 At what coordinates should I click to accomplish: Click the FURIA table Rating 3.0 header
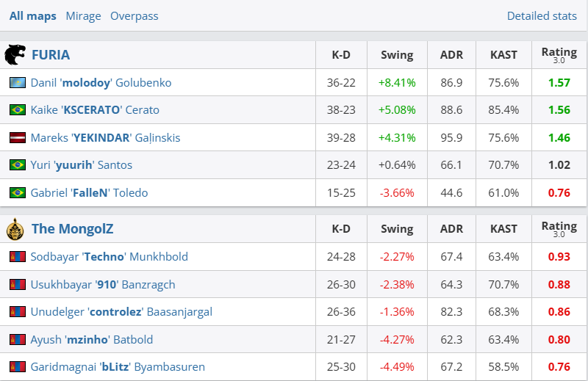pos(559,55)
